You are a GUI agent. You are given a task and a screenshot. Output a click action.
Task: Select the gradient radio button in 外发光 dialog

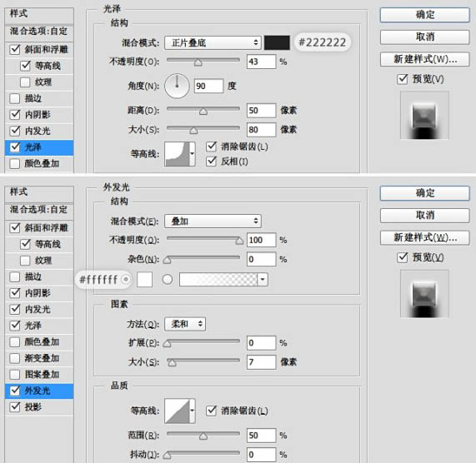[168, 279]
